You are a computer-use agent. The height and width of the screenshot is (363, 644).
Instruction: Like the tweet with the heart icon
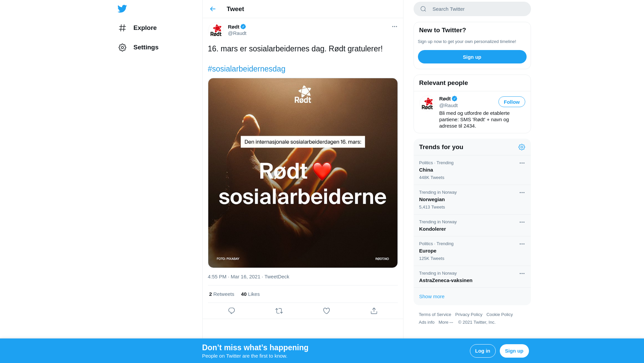pyautogui.click(x=326, y=311)
